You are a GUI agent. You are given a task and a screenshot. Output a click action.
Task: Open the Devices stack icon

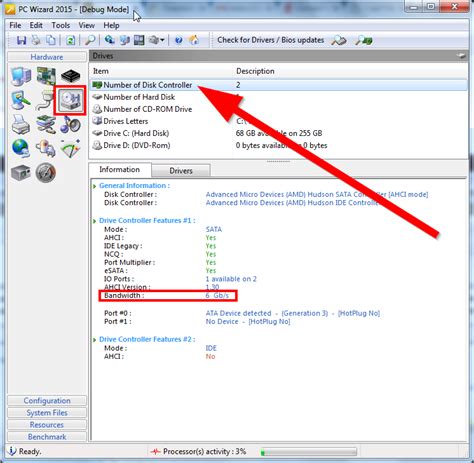pos(46,125)
